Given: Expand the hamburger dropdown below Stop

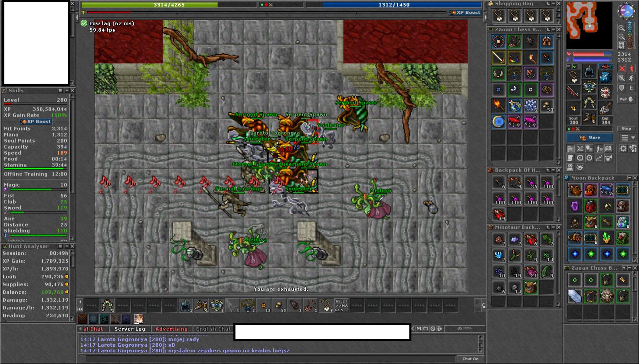Looking at the screenshot, I should pyautogui.click(x=628, y=138).
